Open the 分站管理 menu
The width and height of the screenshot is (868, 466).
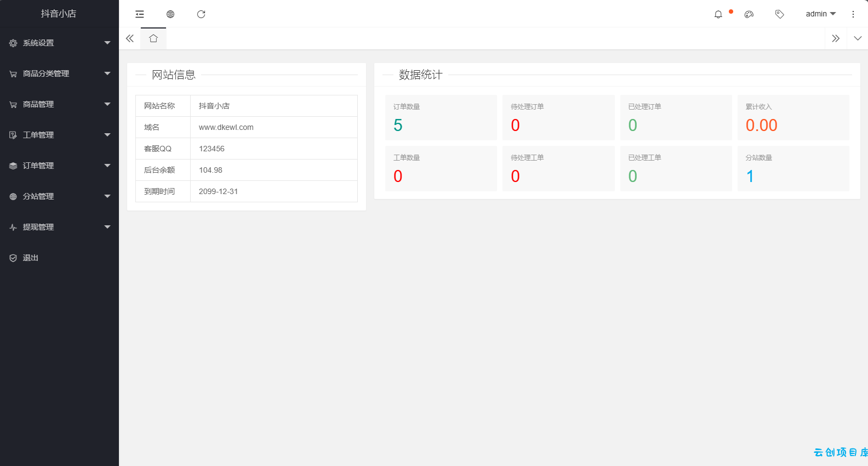[x=59, y=196]
